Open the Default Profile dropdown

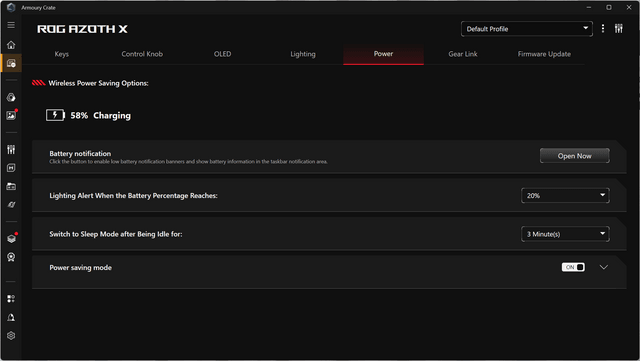coord(527,29)
